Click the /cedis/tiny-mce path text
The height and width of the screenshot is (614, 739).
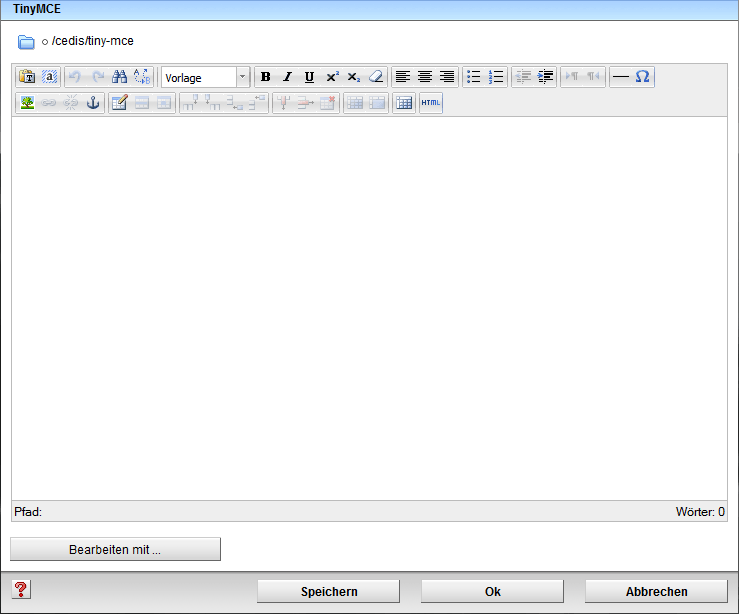pos(92,41)
